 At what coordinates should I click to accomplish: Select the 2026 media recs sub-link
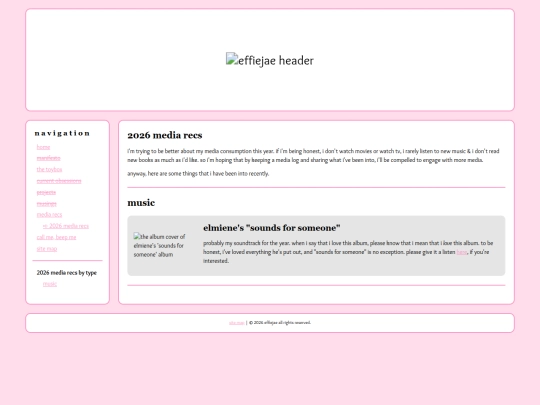click(x=66, y=226)
